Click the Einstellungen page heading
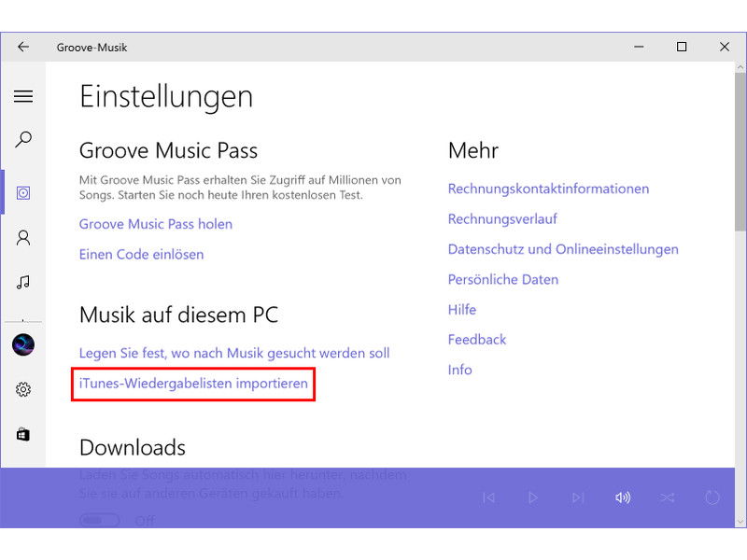The height and width of the screenshot is (560, 747). [166, 97]
